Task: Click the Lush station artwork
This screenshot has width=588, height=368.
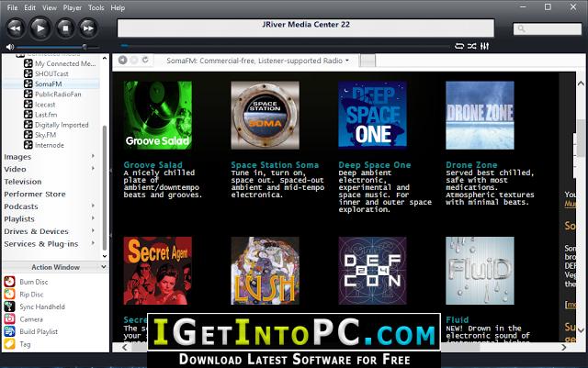Action: (x=266, y=271)
